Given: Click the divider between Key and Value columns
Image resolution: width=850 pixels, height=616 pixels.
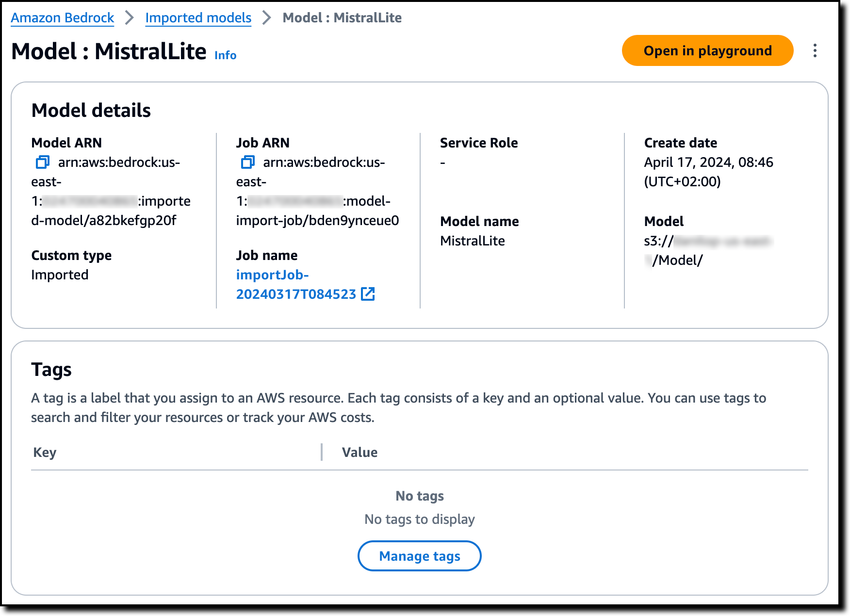Looking at the screenshot, I should pyautogui.click(x=322, y=452).
